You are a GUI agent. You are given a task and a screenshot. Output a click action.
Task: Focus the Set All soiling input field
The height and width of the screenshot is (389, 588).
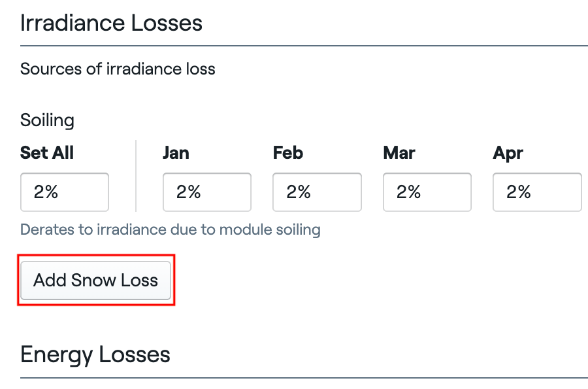coord(65,192)
